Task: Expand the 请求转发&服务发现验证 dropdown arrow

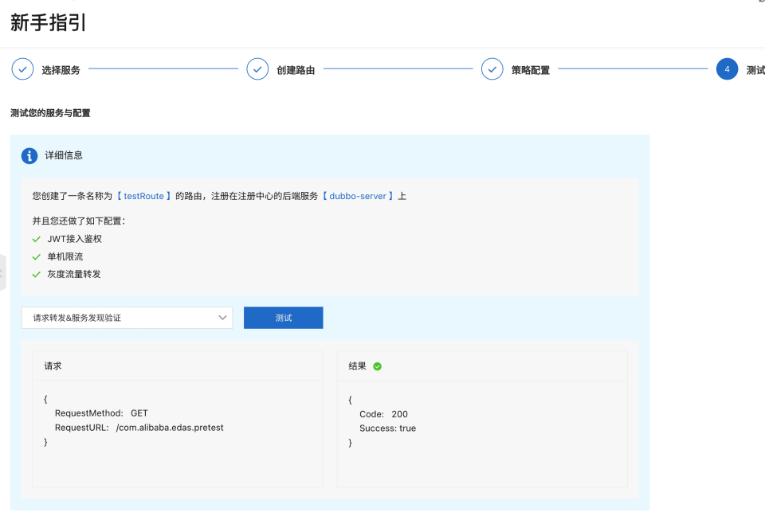Action: coord(222,318)
